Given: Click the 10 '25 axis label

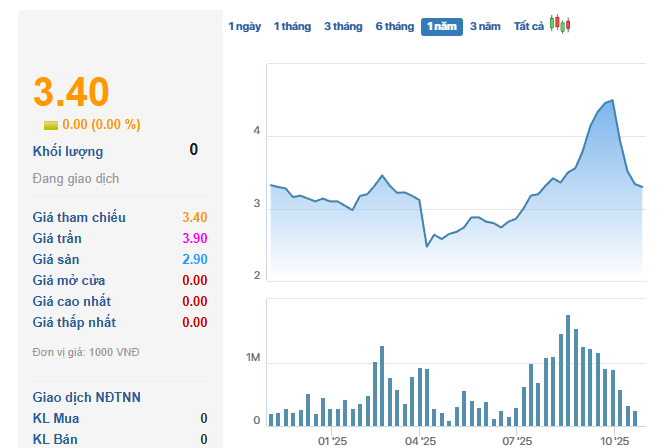Looking at the screenshot, I should click(614, 440).
